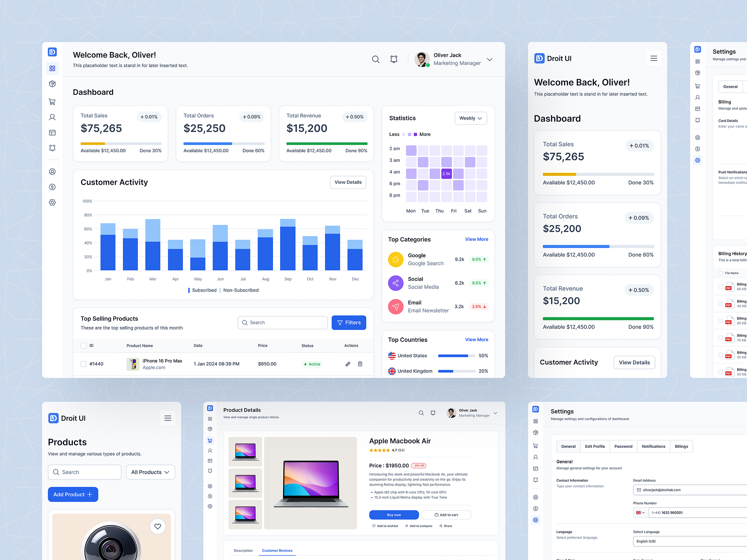This screenshot has height=560, width=747.
Task: Open the All Products dropdown
Action: 150,472
